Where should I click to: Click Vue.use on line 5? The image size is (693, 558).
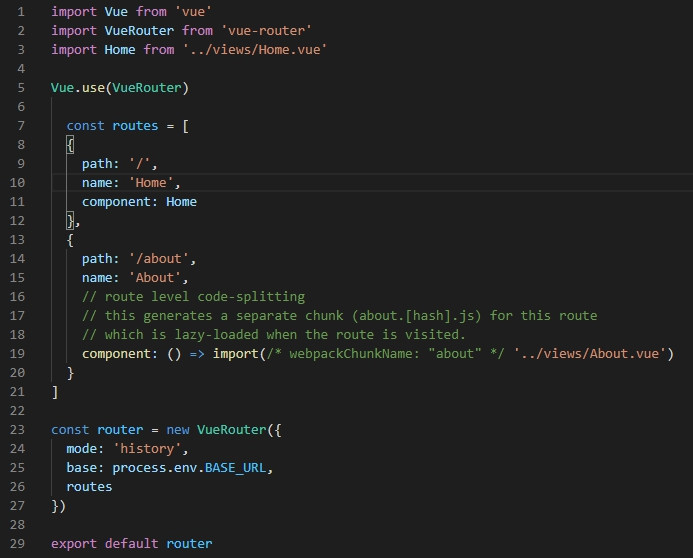click(x=78, y=87)
